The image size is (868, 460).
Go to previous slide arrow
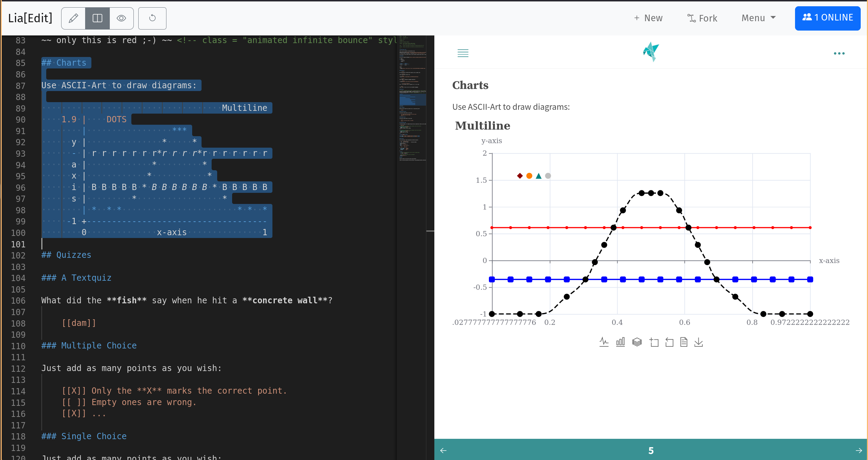click(x=443, y=450)
